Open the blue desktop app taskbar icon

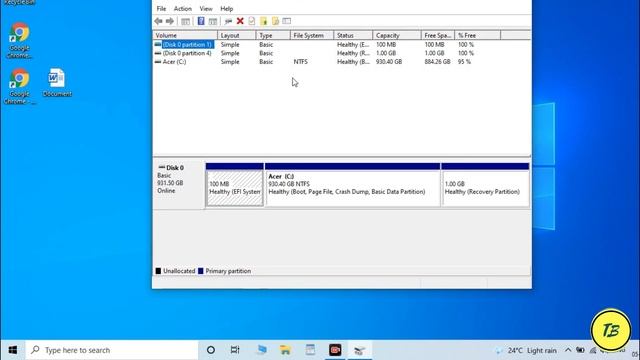coord(262,350)
